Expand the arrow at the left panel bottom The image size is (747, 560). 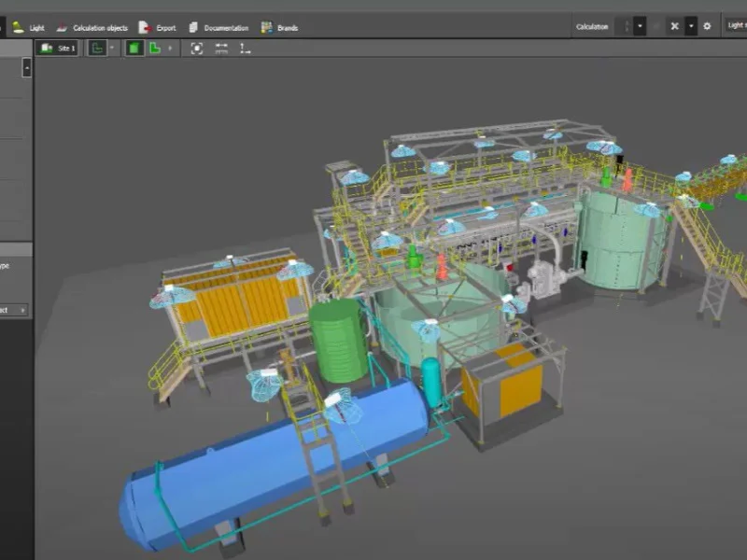pos(22,311)
